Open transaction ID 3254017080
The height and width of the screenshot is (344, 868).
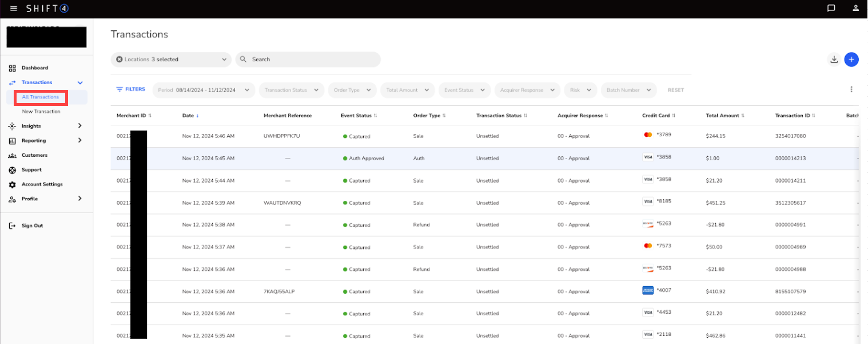[x=790, y=136]
